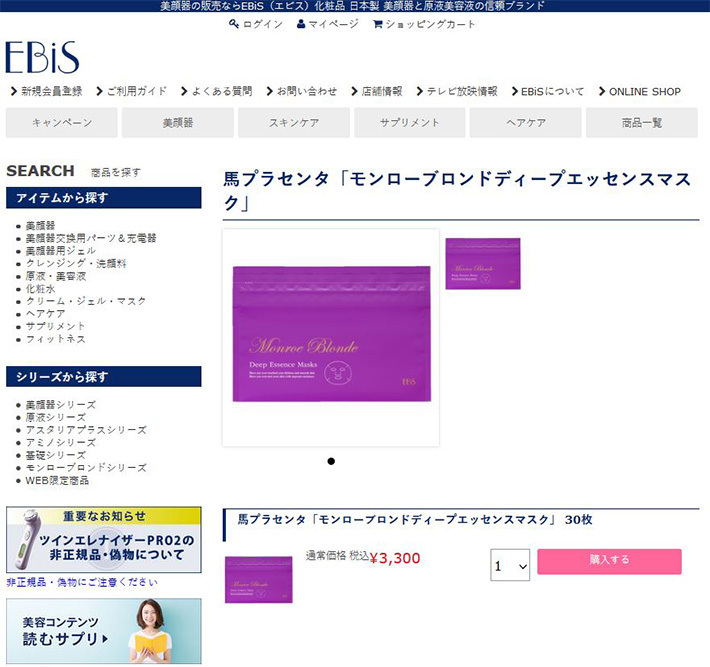
Task: Select the ヘアケア tab
Action: pyautogui.click(x=526, y=122)
